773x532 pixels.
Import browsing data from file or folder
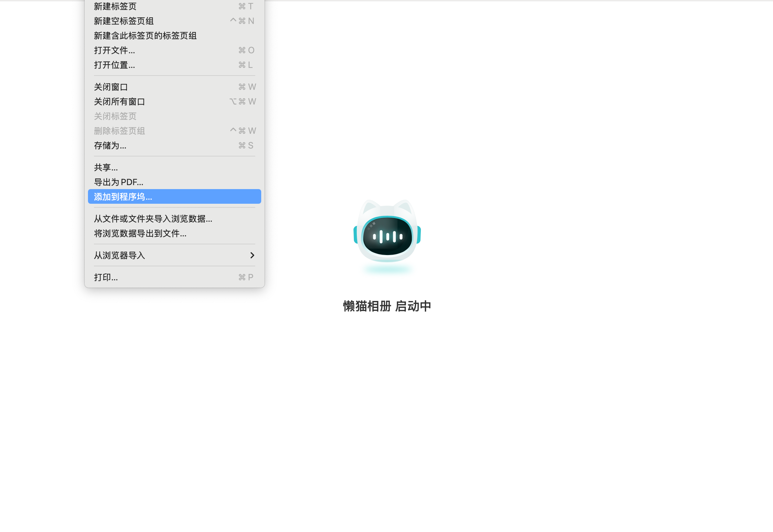[x=153, y=219]
